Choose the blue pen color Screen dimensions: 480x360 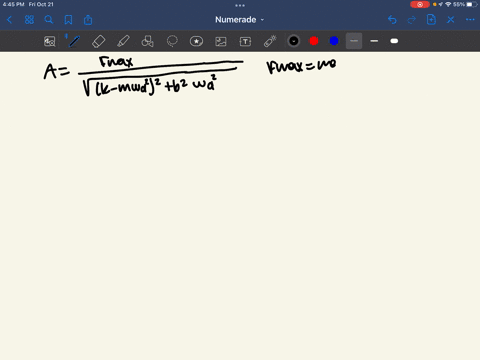pyautogui.click(x=334, y=41)
